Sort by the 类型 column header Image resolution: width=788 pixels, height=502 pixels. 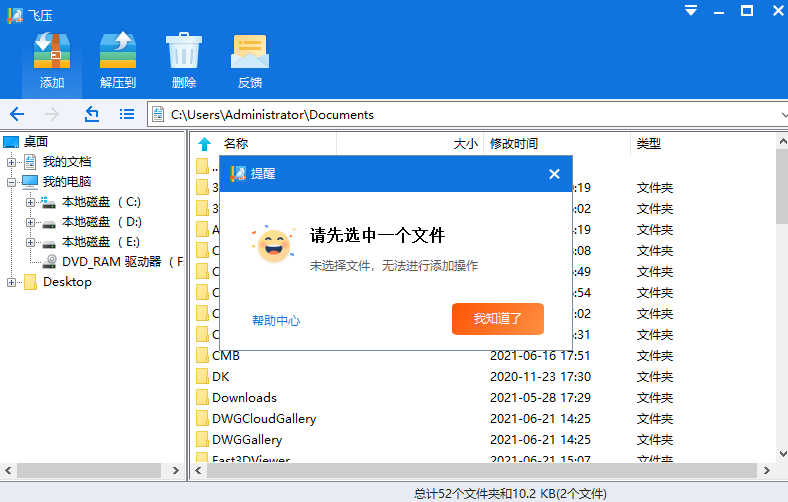648,144
